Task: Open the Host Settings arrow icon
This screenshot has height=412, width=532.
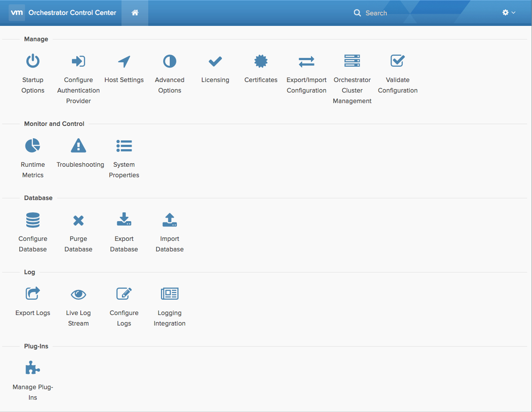Action: pos(124,61)
